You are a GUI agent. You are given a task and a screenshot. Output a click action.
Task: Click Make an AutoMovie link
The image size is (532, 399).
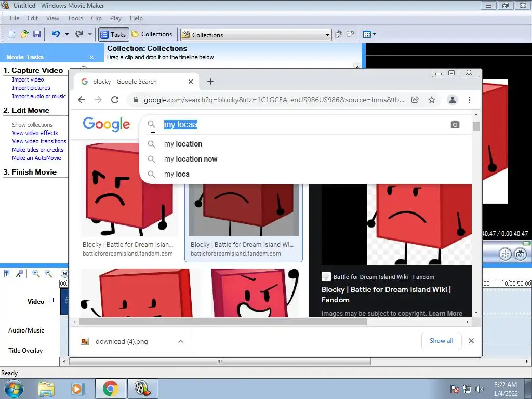[x=36, y=158]
